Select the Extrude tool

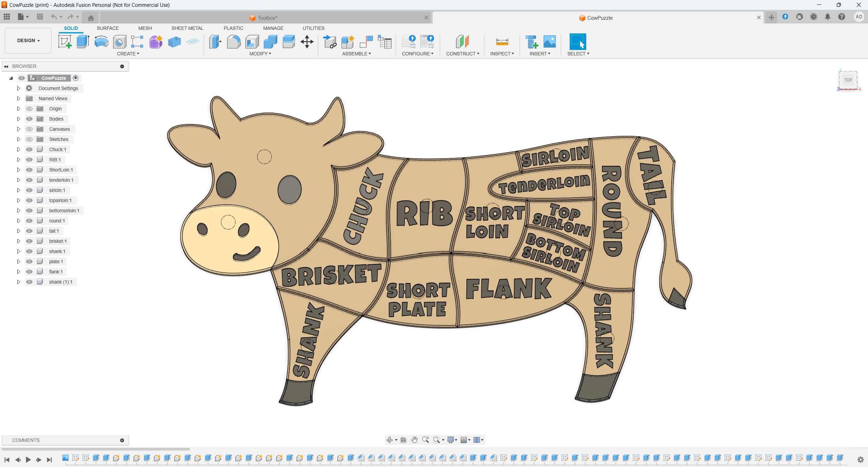coord(83,42)
